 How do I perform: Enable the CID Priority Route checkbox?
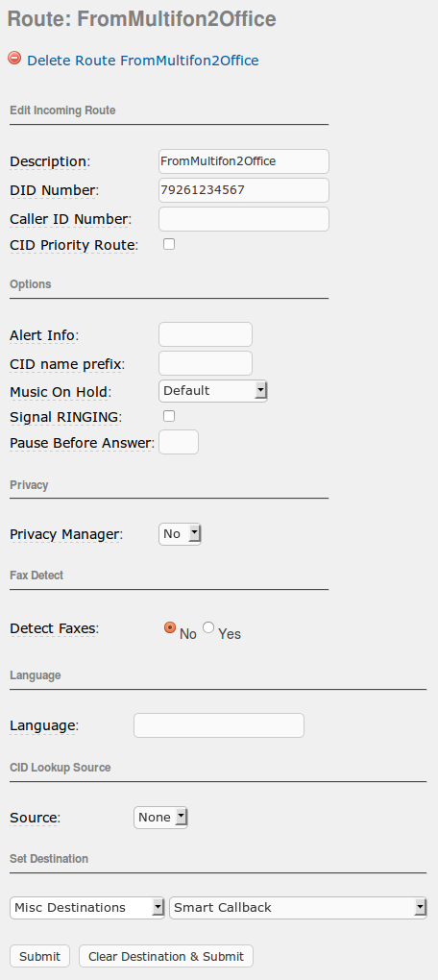(x=169, y=244)
